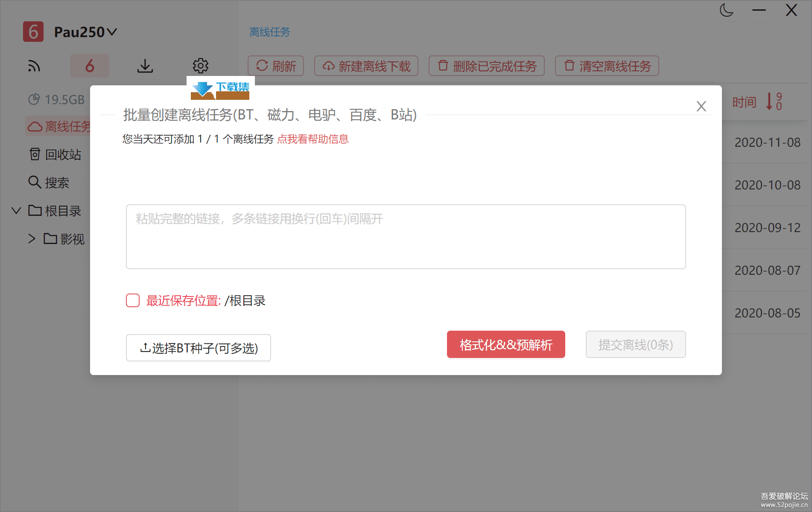Expand the 影视 folder arrow

[32, 239]
